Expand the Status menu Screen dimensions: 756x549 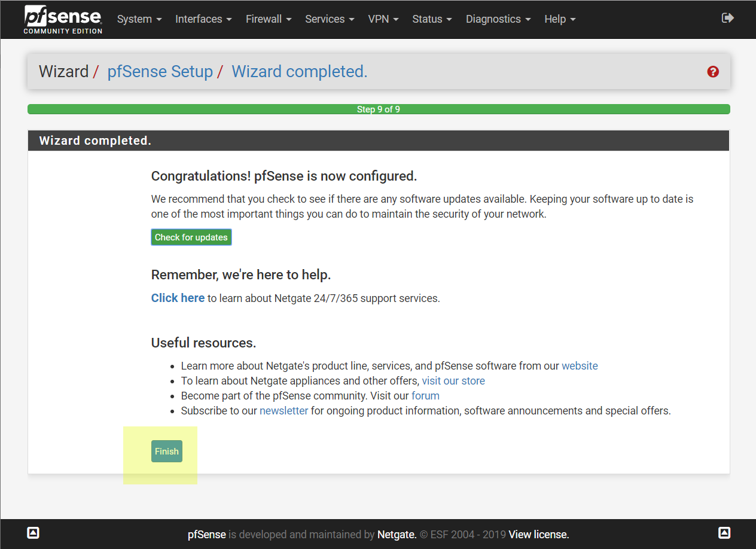[432, 19]
